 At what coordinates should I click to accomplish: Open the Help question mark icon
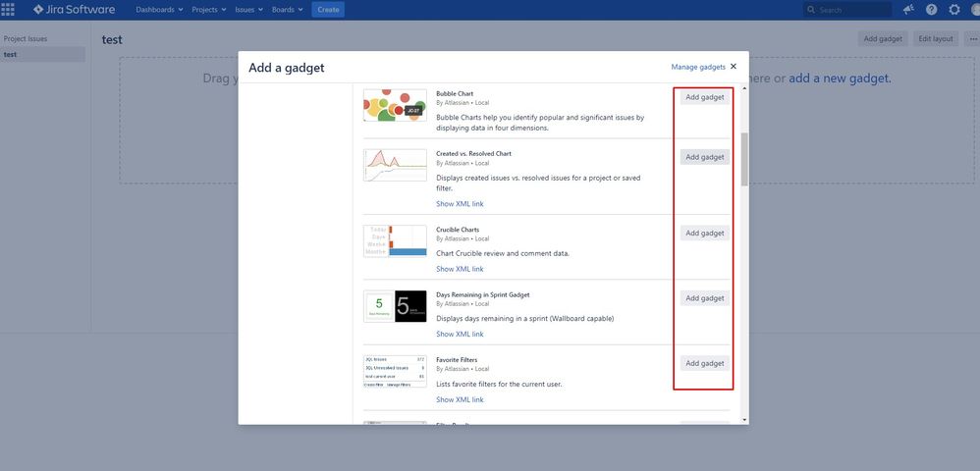pyautogui.click(x=932, y=10)
